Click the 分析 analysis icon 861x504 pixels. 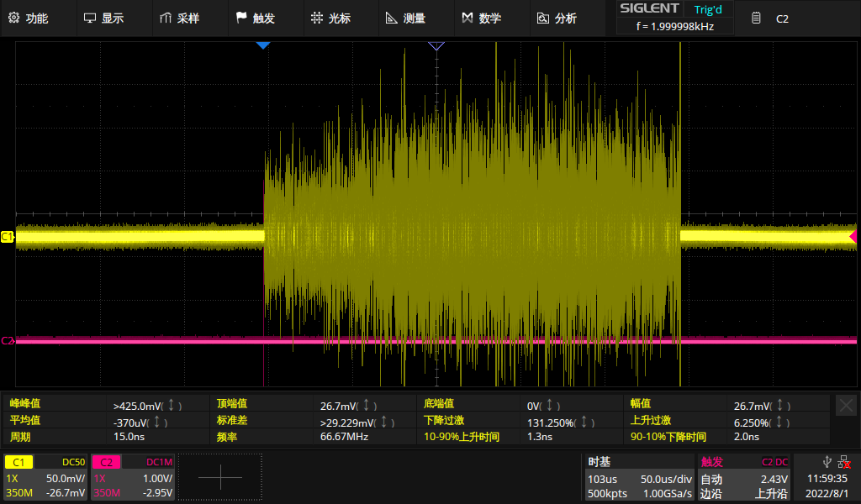click(x=542, y=18)
